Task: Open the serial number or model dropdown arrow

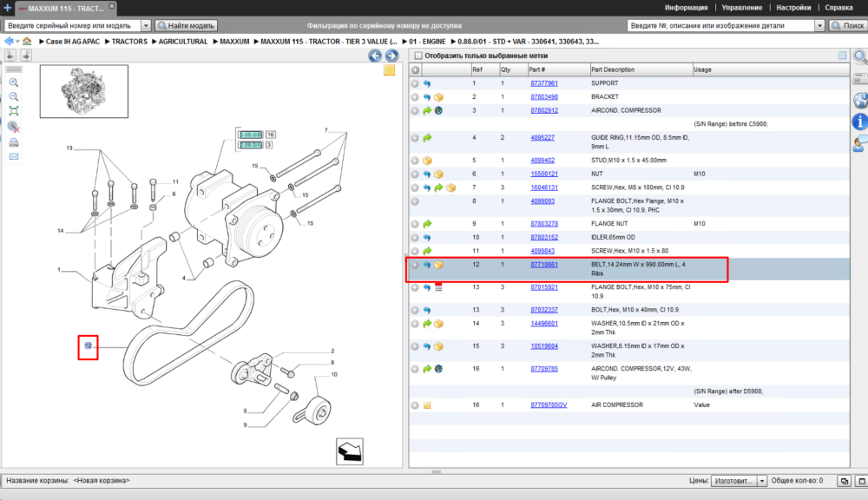Action: [146, 25]
